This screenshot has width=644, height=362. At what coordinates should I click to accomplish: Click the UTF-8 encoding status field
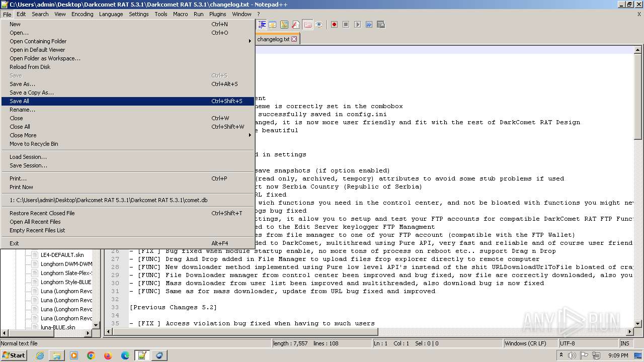588,343
